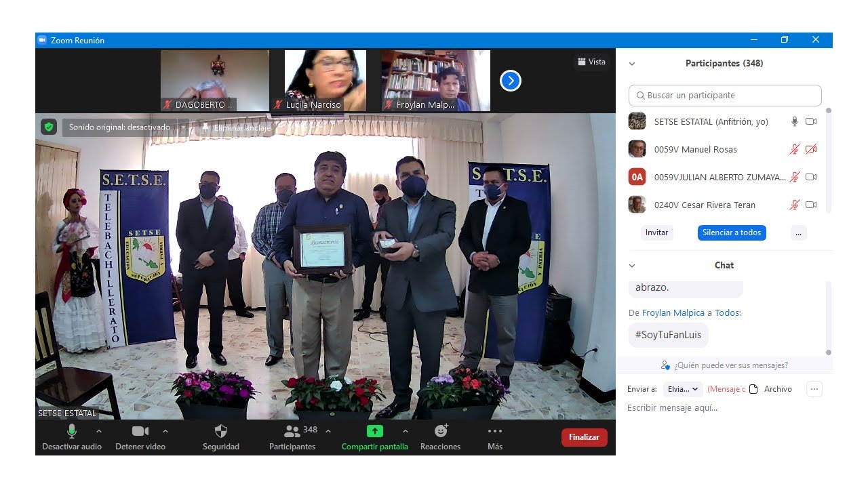Click the 0A avatar of Julian Alberto
The width and height of the screenshot is (868, 488).
[637, 177]
